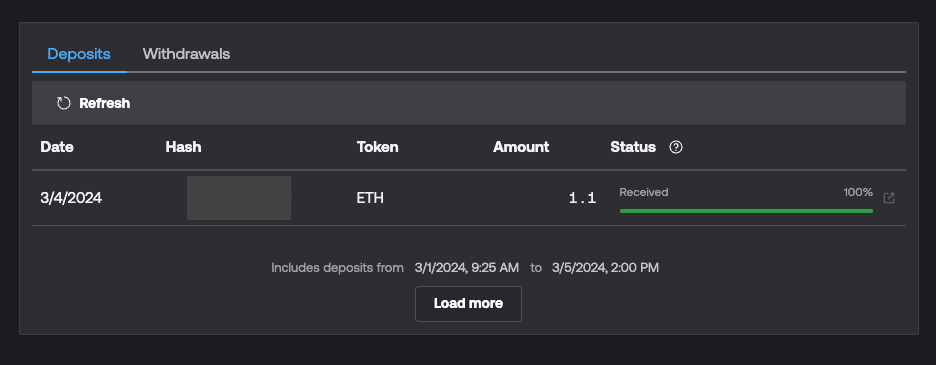Select the 3/4/2024 date cell

click(x=71, y=198)
